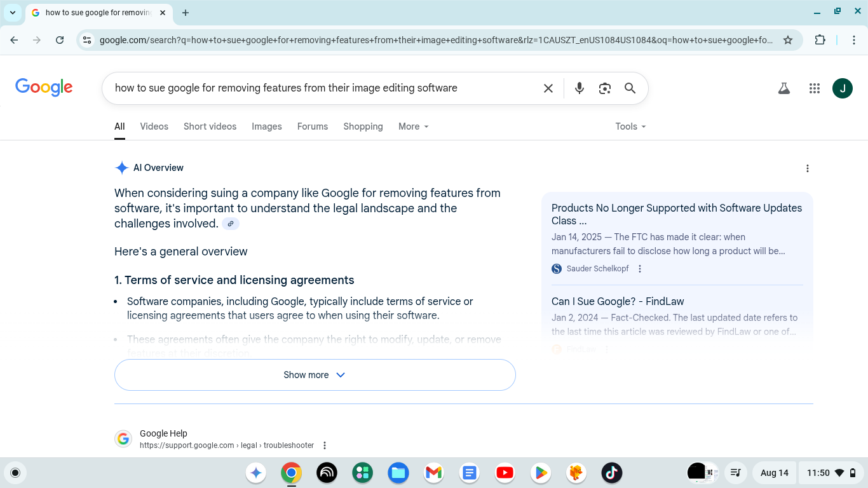The image size is (868, 488).
Task: Click the magnifying glass search button
Action: click(630, 88)
